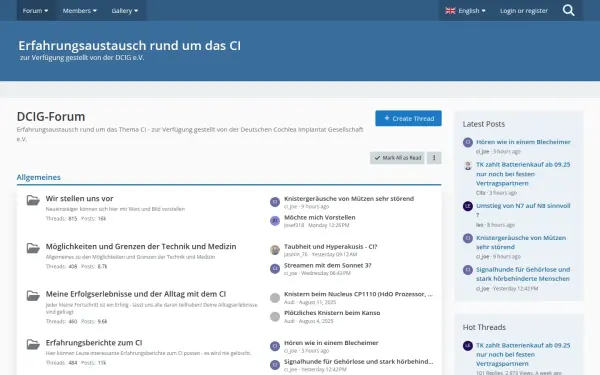Open Latest Posts link TK zahlt Batterienkauf
Viewport: 600px width, 375px height.
tap(523, 174)
